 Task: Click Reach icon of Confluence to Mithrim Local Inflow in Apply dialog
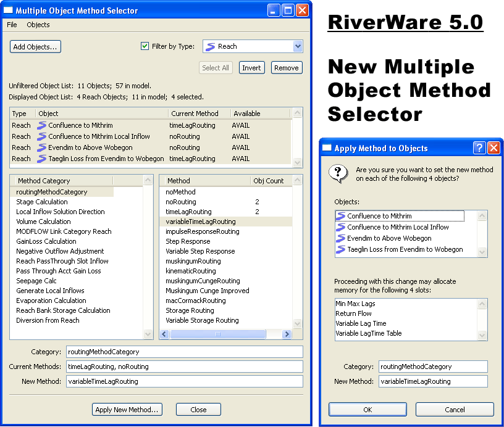point(341,227)
